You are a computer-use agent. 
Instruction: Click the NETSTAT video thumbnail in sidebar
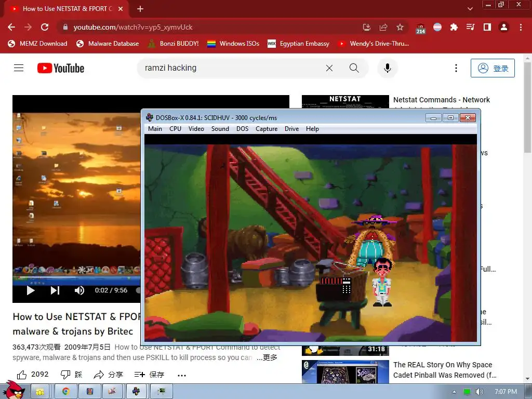click(345, 101)
